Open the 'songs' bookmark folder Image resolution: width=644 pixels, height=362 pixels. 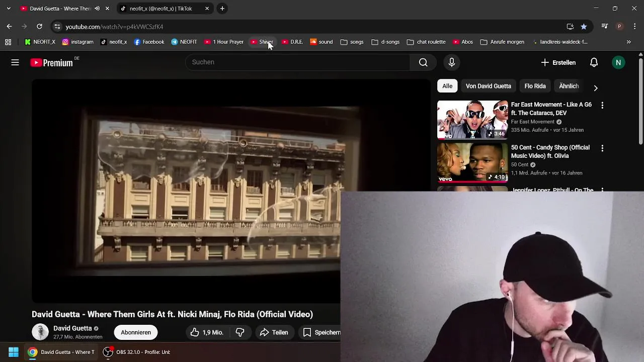tap(352, 42)
